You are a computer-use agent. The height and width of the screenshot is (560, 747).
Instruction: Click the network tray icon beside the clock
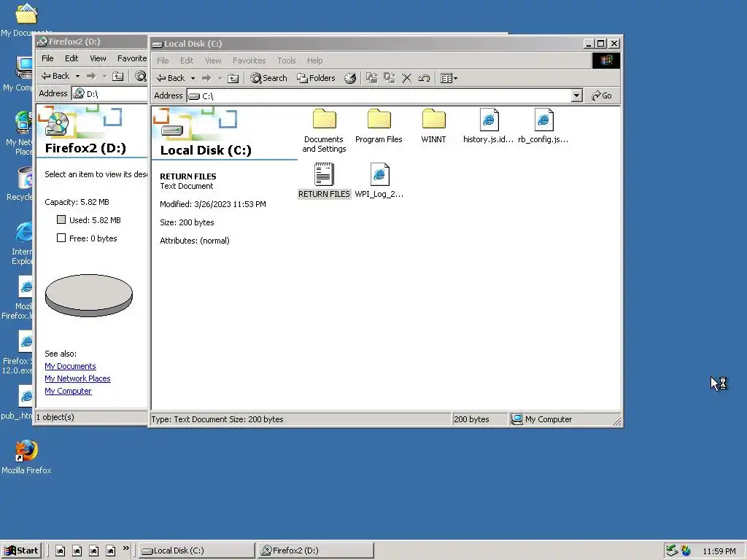(672, 551)
